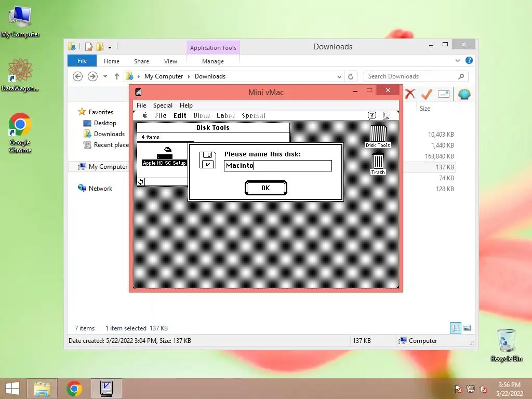
Task: Select the floppy disk icon in the dialog
Action: (208, 160)
